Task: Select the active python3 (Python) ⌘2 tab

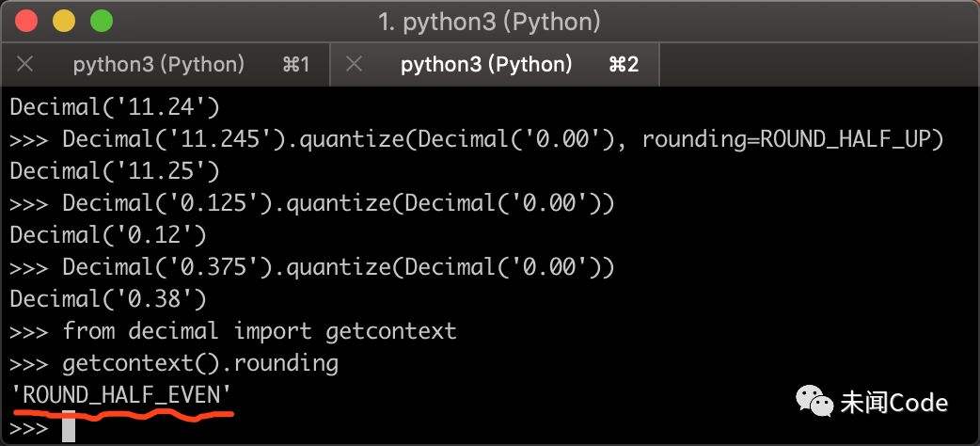Action: pyautogui.click(x=486, y=65)
